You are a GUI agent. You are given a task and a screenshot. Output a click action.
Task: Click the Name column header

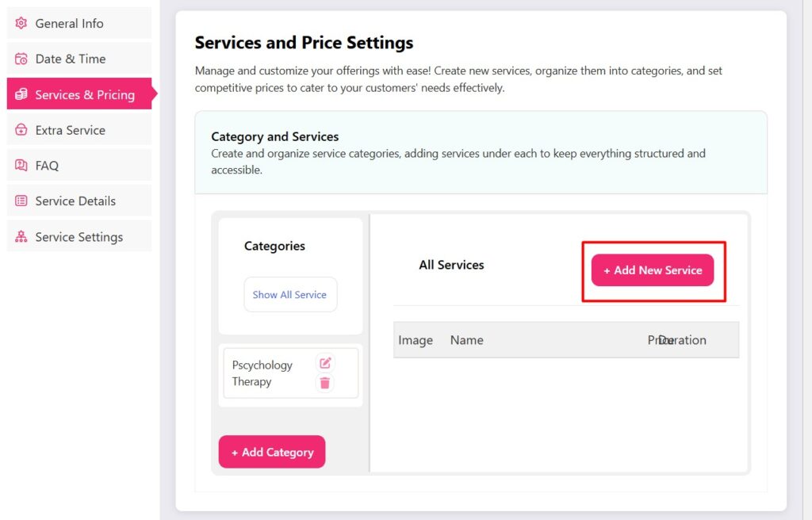coord(467,340)
